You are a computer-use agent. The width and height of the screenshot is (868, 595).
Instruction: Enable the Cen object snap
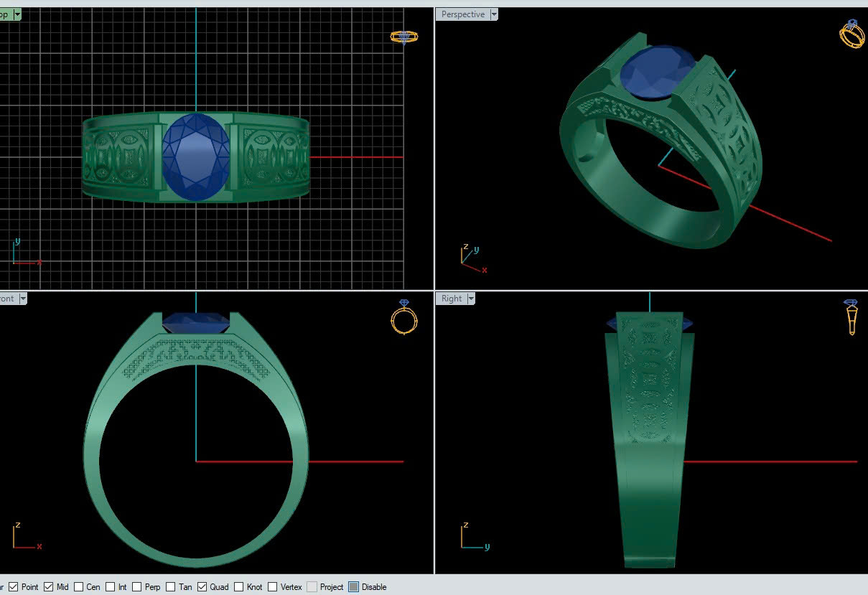pyautogui.click(x=78, y=587)
